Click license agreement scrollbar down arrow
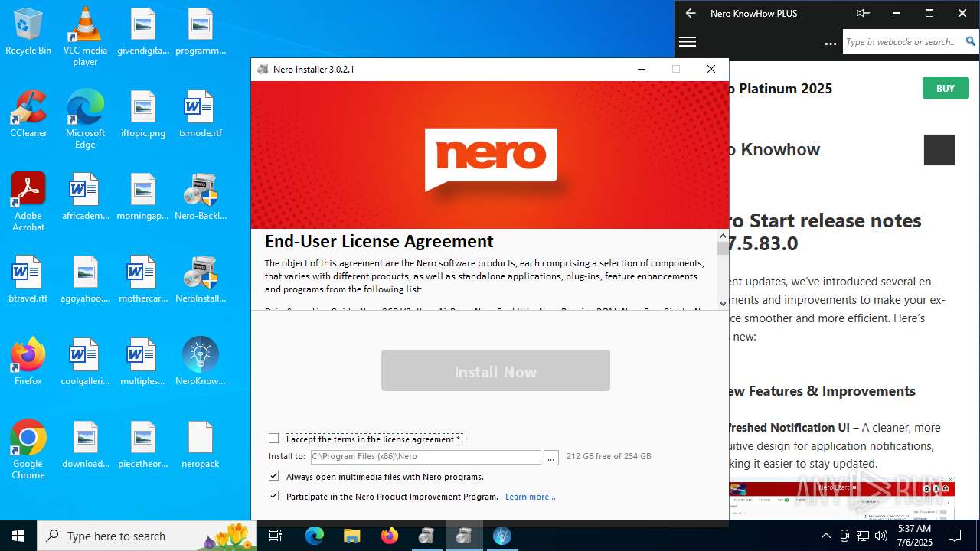Viewport: 980px width, 551px height. (723, 303)
